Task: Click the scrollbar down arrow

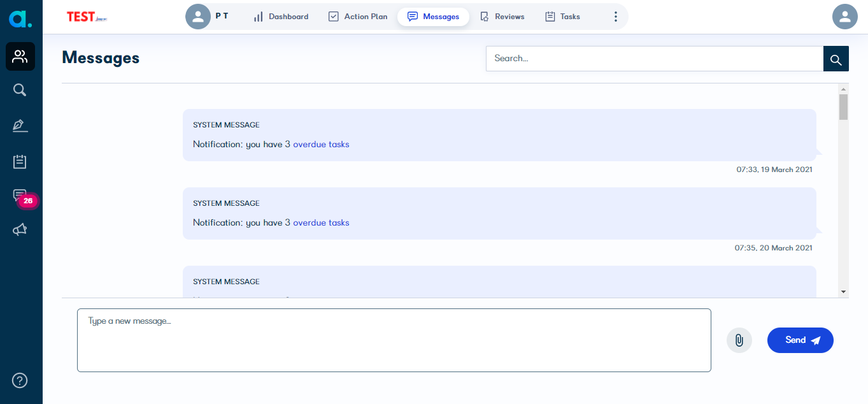Action: coord(844,292)
